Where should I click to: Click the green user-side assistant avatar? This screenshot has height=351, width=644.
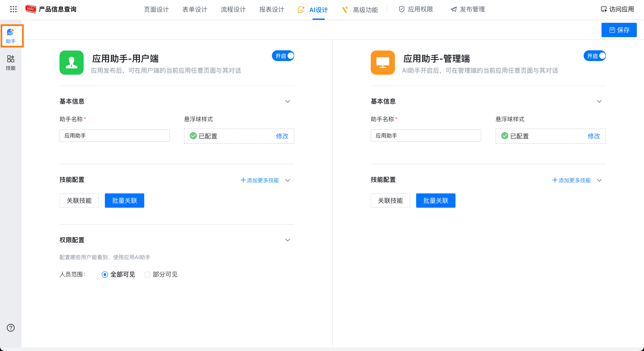click(x=72, y=63)
